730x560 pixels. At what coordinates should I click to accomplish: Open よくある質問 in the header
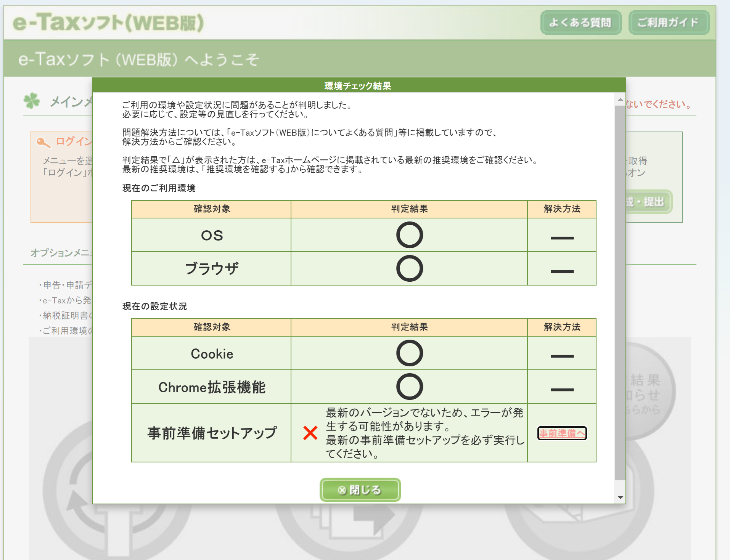[x=581, y=22]
